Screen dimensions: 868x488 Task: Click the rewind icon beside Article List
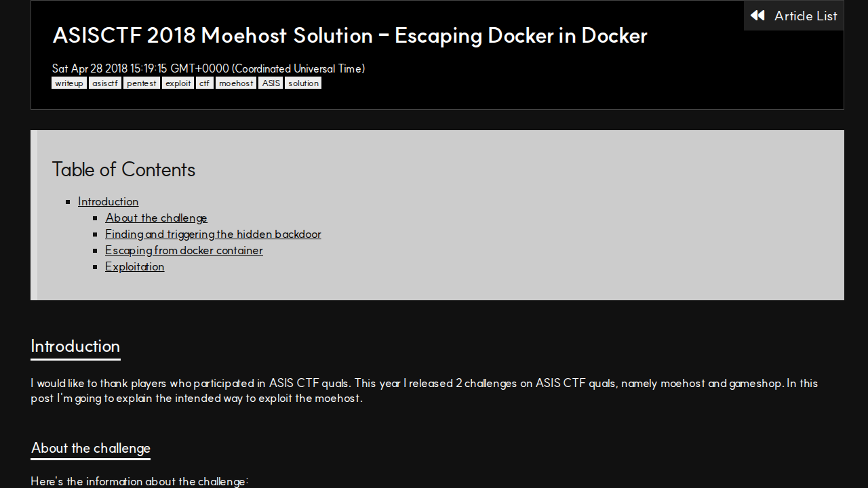click(757, 16)
